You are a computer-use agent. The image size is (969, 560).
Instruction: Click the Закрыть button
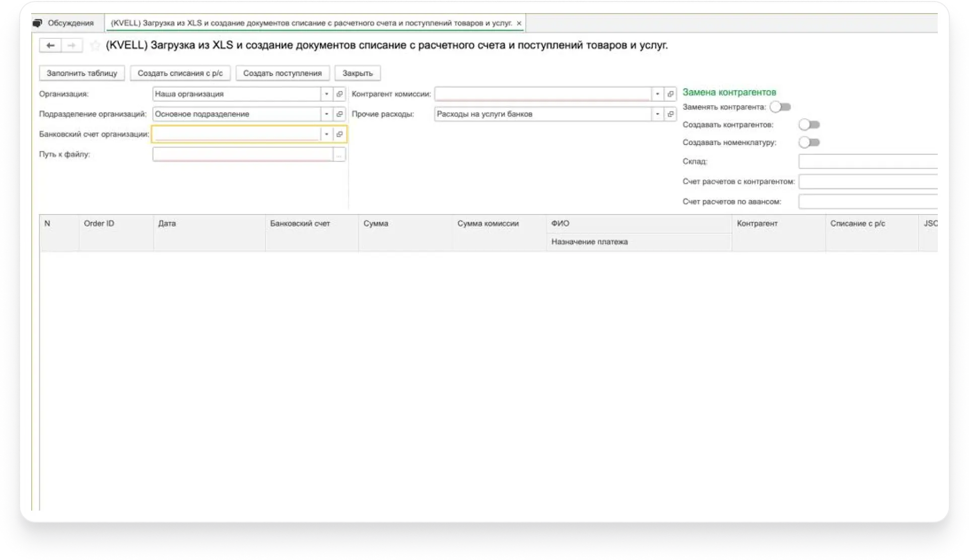pyautogui.click(x=358, y=73)
